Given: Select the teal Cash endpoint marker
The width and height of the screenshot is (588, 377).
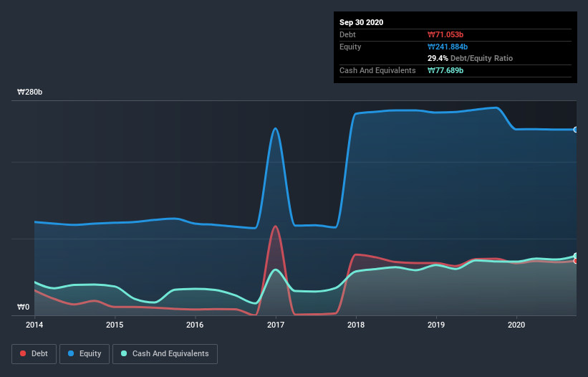Looking at the screenshot, I should click(576, 256).
